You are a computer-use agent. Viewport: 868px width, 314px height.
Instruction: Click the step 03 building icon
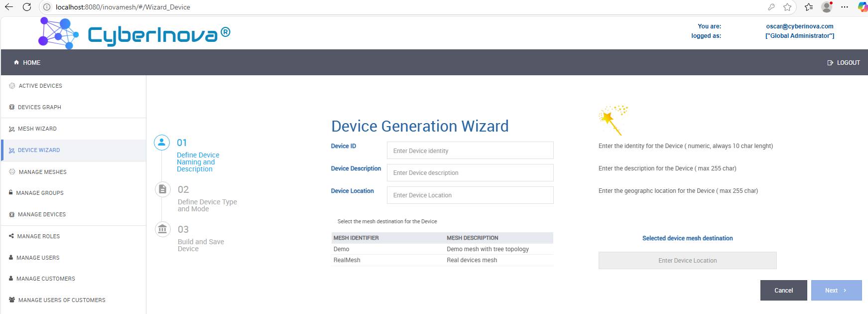(x=162, y=229)
